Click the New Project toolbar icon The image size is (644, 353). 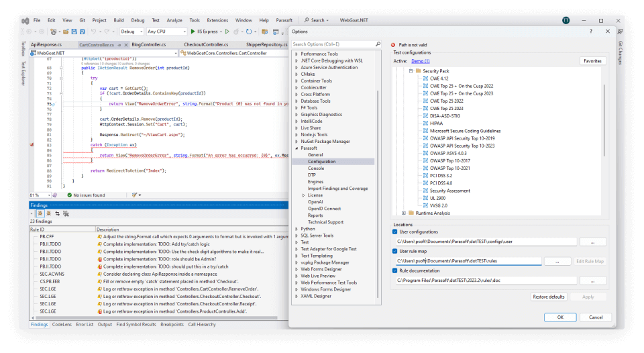pyautogui.click(x=53, y=32)
